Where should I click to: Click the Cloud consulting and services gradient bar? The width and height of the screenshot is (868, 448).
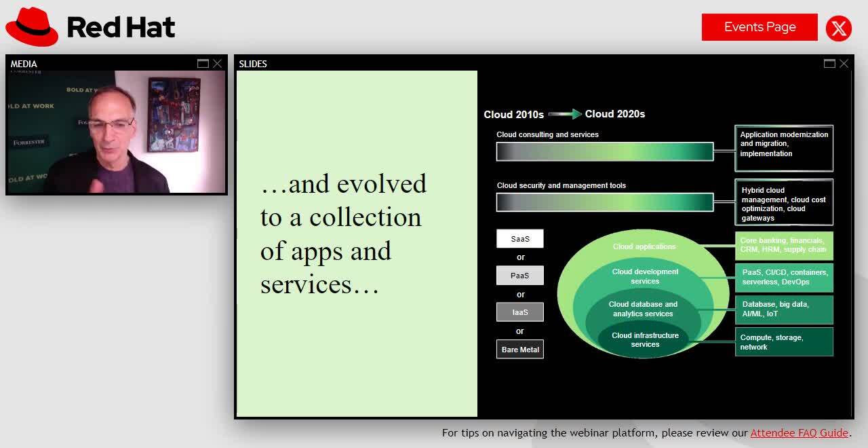pyautogui.click(x=604, y=151)
